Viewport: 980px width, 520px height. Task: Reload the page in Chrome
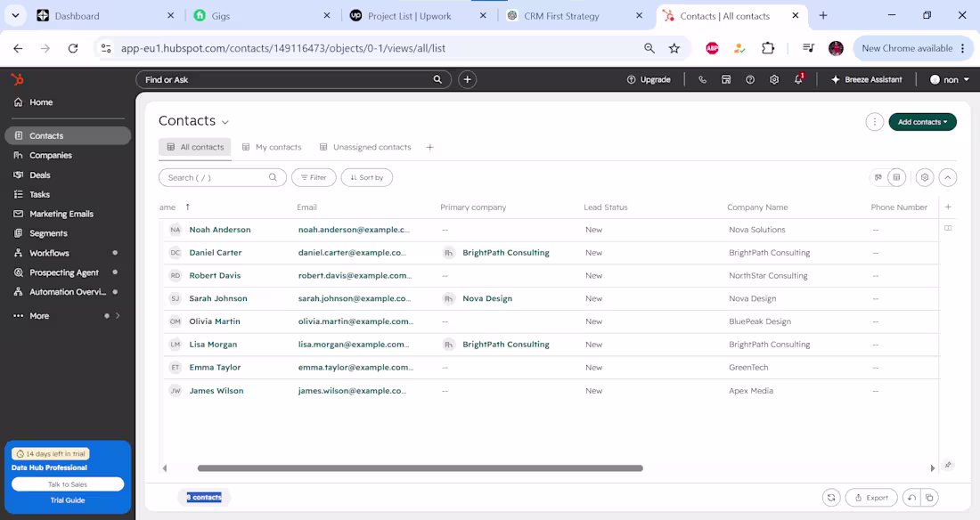73,48
